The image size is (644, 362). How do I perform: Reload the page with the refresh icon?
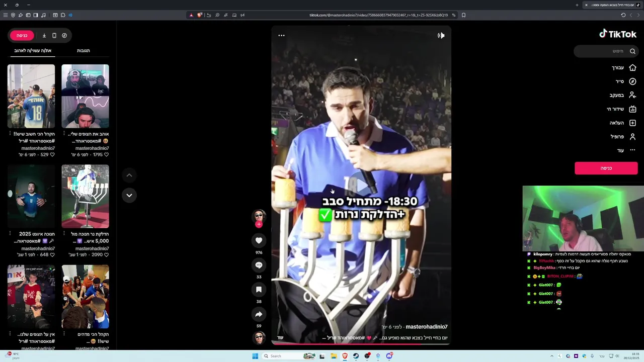click(623, 15)
